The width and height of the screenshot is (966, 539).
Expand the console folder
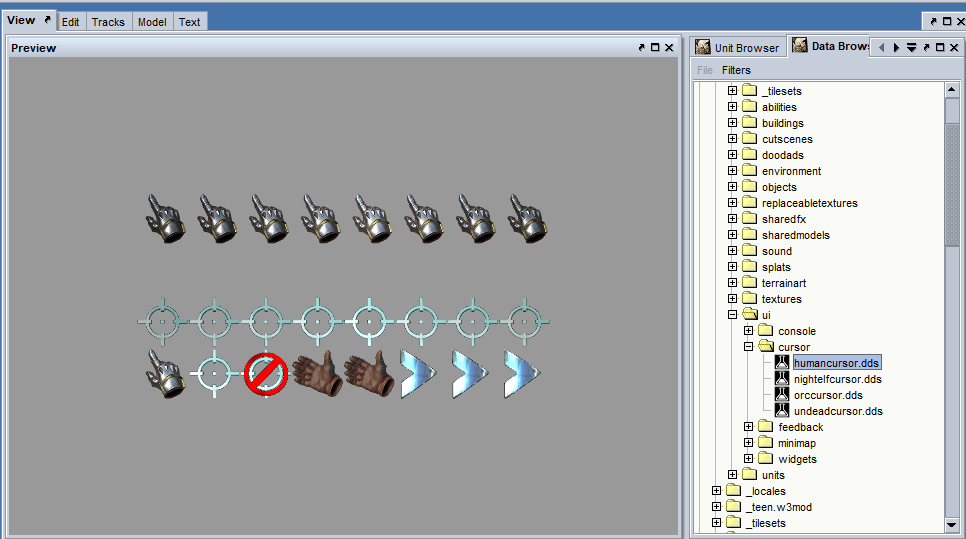pyautogui.click(x=749, y=331)
